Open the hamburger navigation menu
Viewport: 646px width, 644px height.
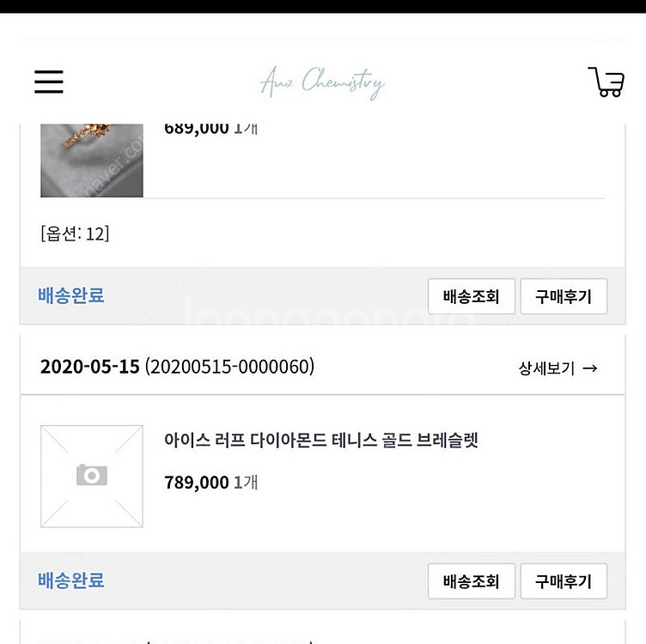pos(49,82)
